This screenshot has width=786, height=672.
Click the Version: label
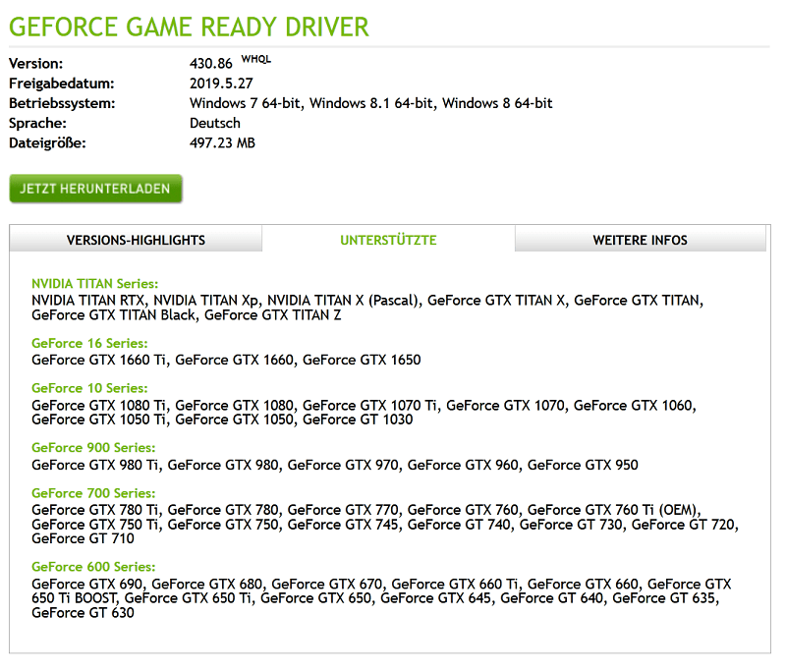point(36,64)
